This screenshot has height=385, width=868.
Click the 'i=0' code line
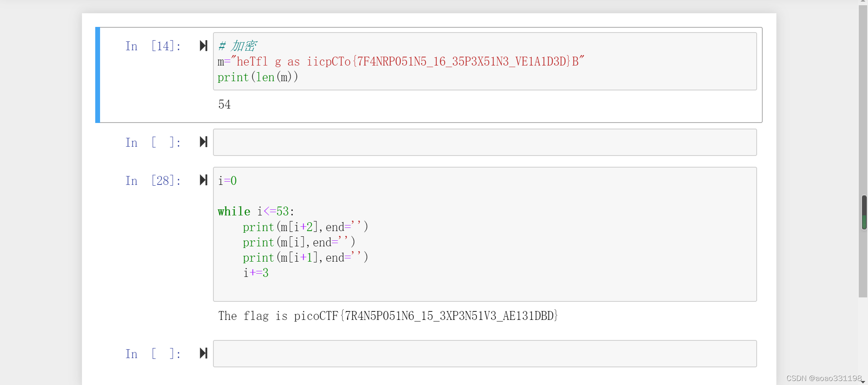[x=227, y=181]
